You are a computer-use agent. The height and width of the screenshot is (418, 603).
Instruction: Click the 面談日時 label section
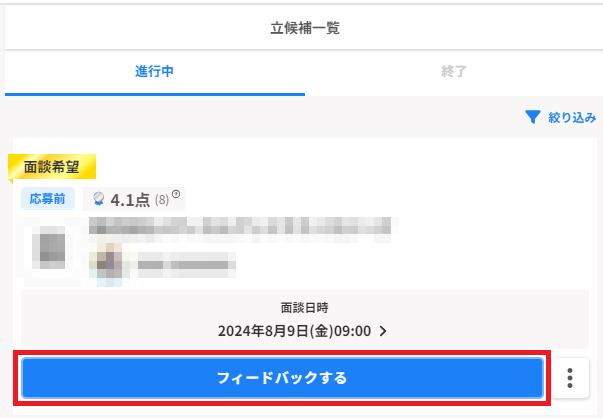click(305, 308)
